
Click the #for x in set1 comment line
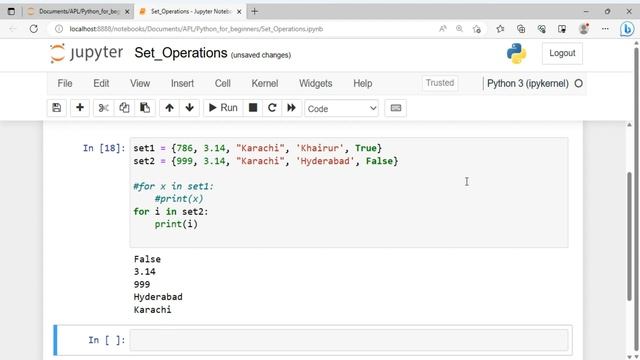point(173,187)
